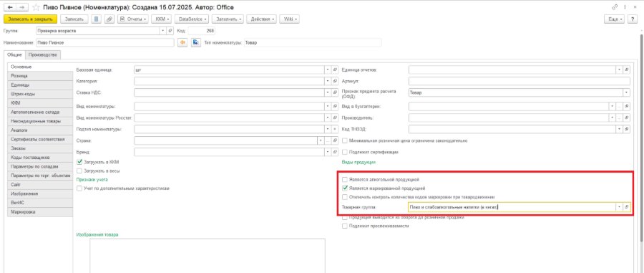Open Базовая единица linked item icon
Screen dimensions: 644x273
point(334,70)
